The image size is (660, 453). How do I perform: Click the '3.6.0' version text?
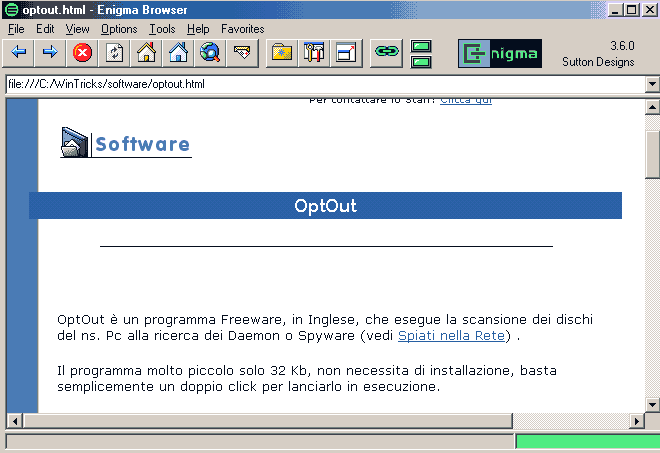point(622,45)
